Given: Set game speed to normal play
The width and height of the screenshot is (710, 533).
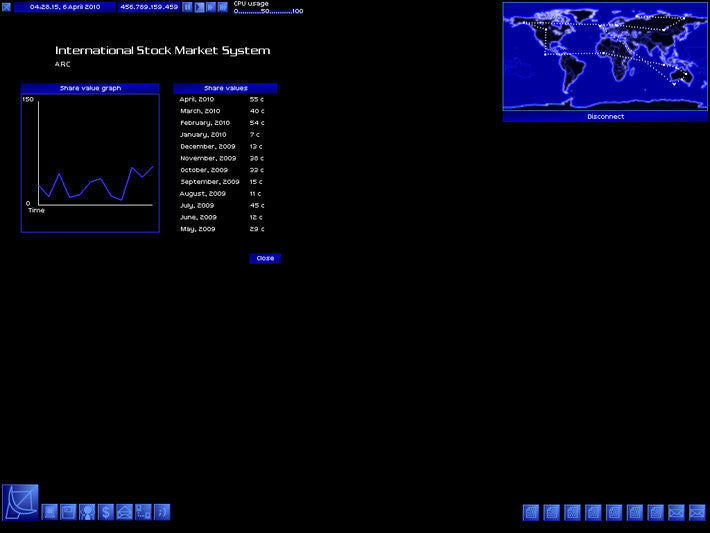Looking at the screenshot, I should (199, 7).
